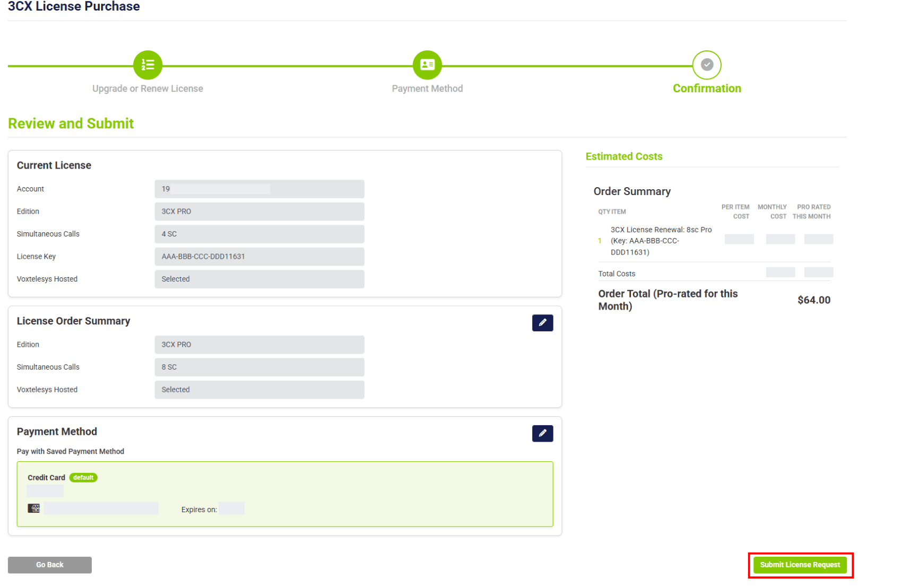Click the MONTHLY COST column header
The image size is (902, 588).
click(772, 212)
